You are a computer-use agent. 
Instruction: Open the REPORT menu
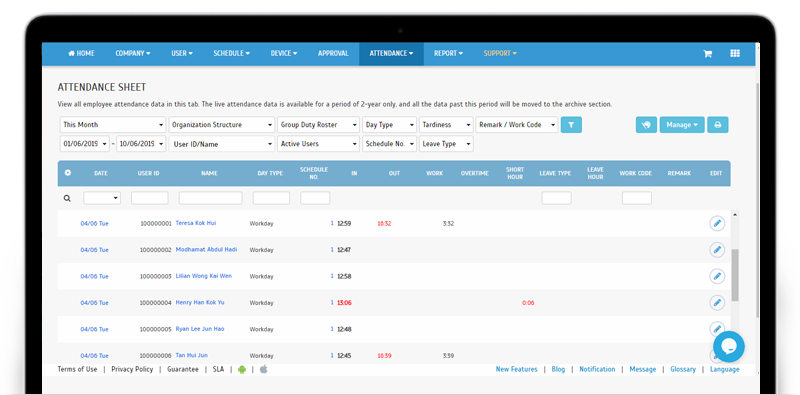coord(448,54)
